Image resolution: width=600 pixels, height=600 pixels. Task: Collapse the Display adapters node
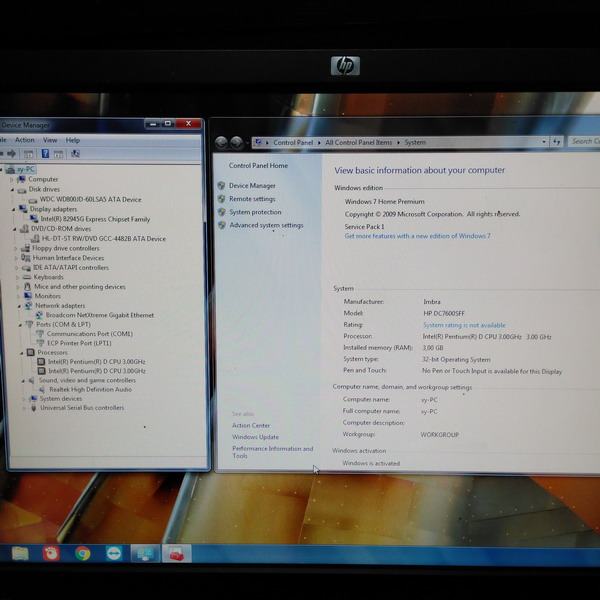pyautogui.click(x=13, y=209)
